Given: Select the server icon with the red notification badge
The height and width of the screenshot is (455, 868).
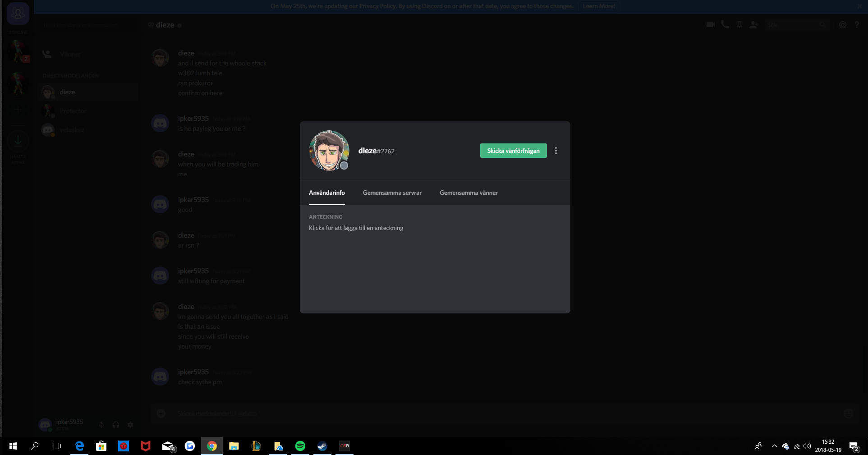Looking at the screenshot, I should [18, 51].
